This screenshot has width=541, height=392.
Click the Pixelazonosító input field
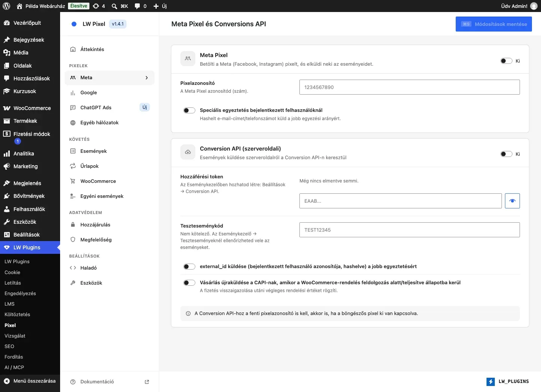[410, 87]
